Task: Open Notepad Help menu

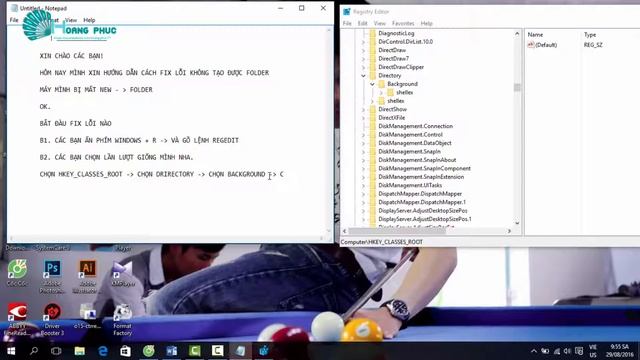Action: click(x=89, y=20)
